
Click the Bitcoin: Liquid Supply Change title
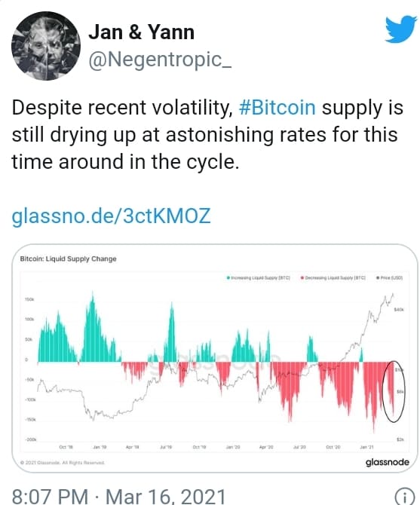[68, 259]
